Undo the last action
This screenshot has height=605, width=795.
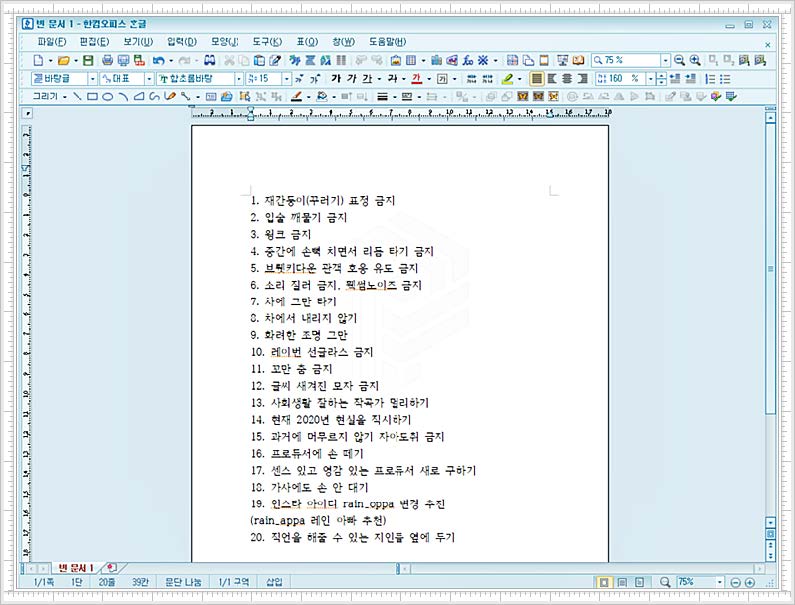coord(159,60)
